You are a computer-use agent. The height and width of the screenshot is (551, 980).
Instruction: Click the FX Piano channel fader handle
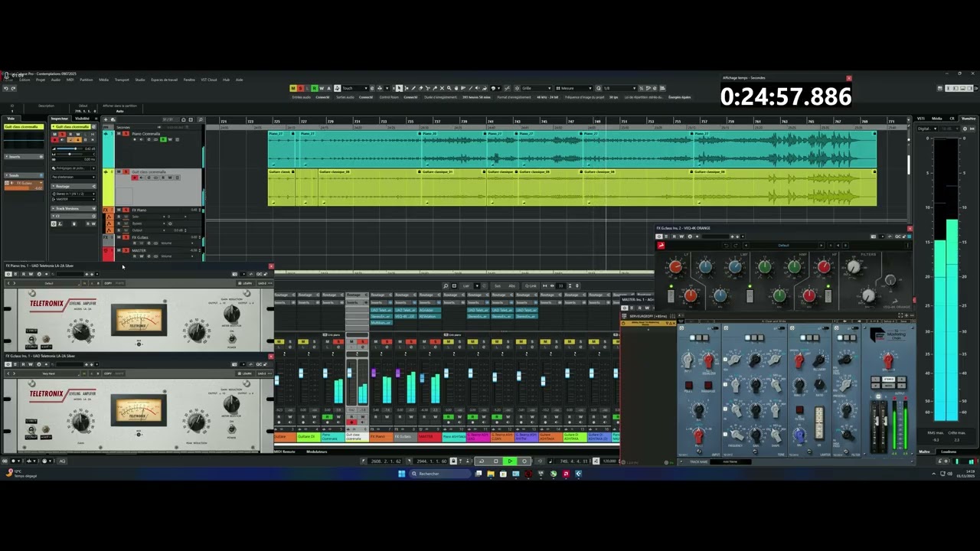point(374,373)
